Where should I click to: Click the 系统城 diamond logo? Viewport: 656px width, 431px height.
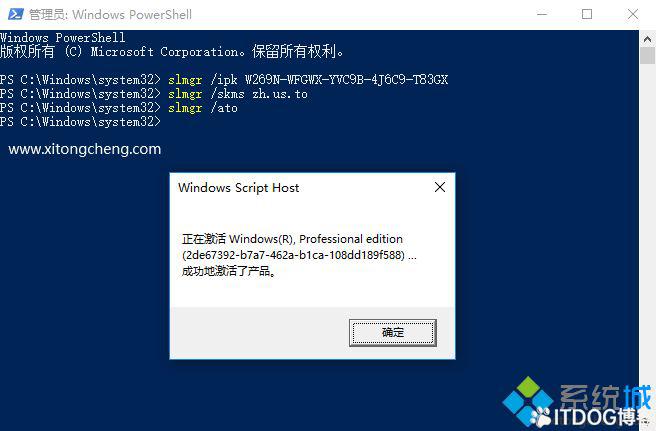coord(528,401)
